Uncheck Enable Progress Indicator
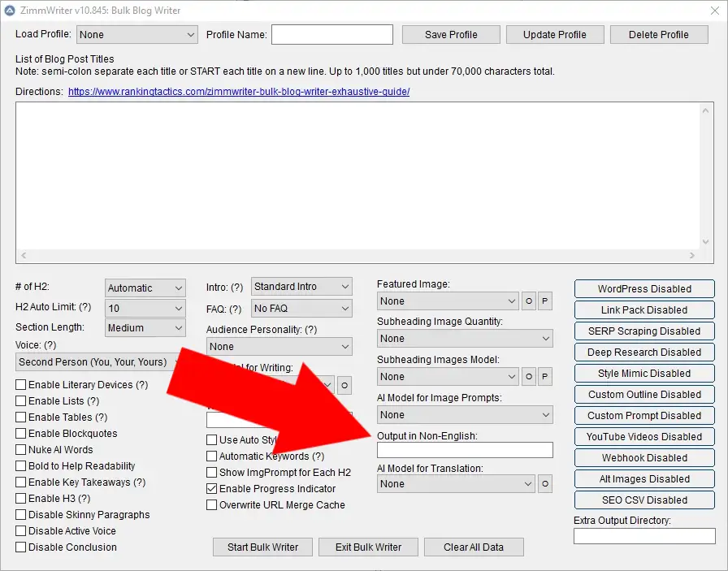The width and height of the screenshot is (728, 571). [x=212, y=489]
